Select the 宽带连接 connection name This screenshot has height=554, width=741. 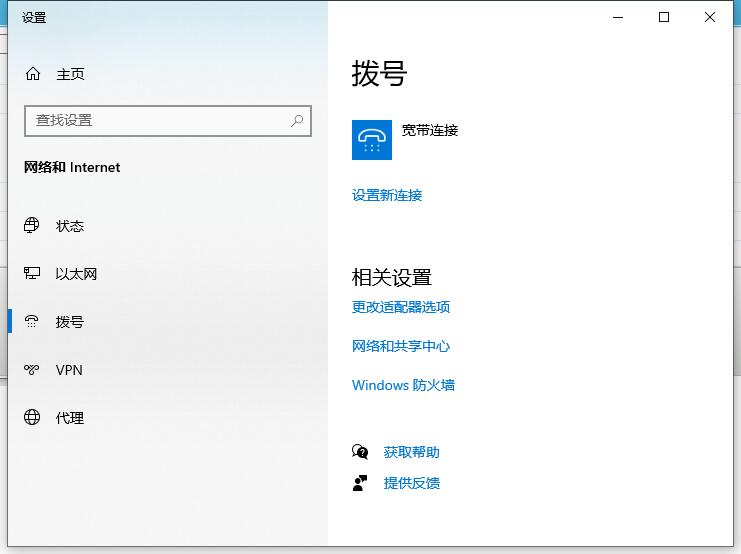[x=430, y=130]
